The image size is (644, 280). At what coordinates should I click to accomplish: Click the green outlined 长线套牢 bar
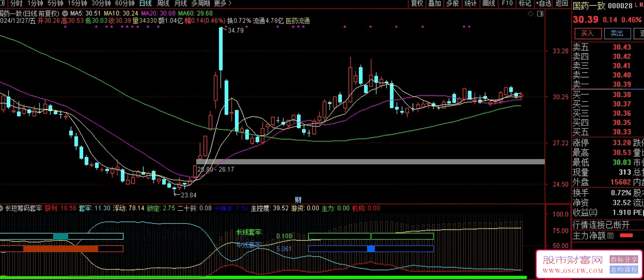(x=371, y=236)
